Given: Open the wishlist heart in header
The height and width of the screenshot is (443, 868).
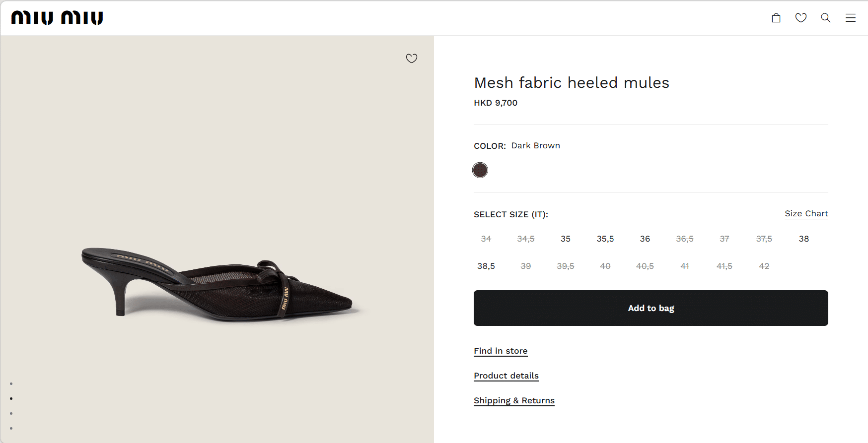Looking at the screenshot, I should [801, 18].
